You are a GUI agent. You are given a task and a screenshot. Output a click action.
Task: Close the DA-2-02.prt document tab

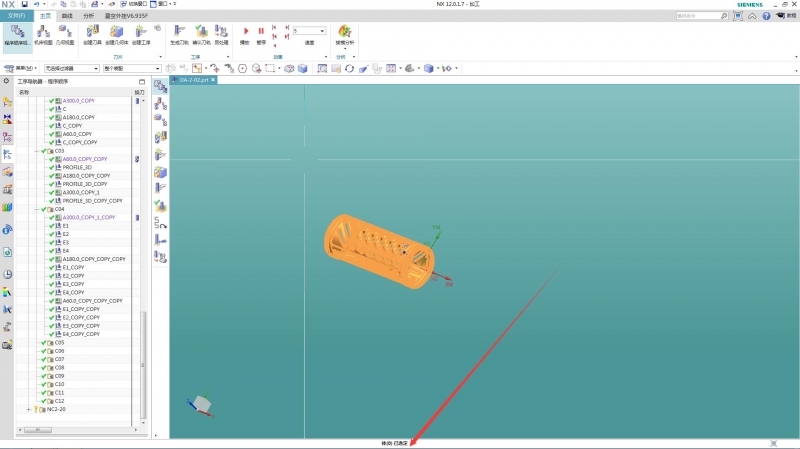(213, 80)
